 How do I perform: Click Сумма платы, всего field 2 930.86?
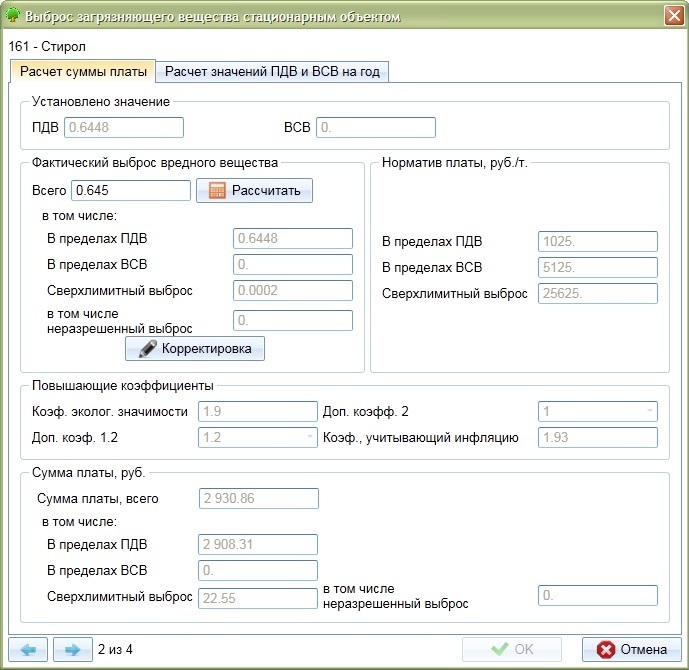pos(259,498)
